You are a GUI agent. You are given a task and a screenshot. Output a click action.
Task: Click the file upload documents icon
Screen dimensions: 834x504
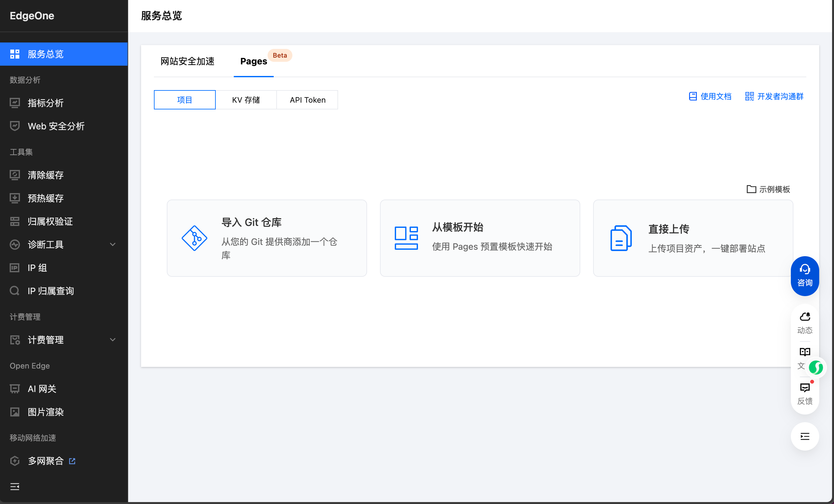click(x=621, y=238)
